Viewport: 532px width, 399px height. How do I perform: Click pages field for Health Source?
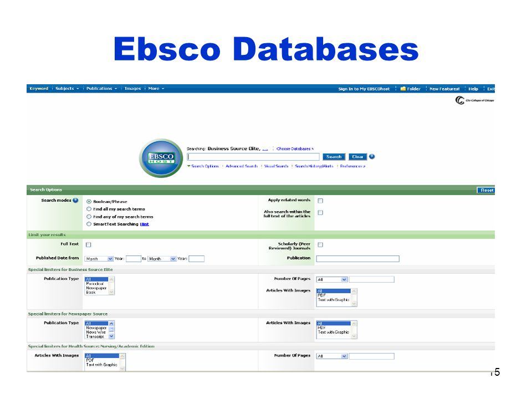tap(371, 356)
